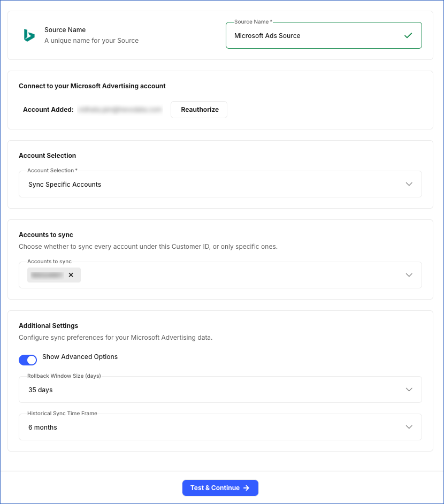The image size is (444, 504).
Task: Click the 'Additional Settings' heading
Action: (x=49, y=326)
